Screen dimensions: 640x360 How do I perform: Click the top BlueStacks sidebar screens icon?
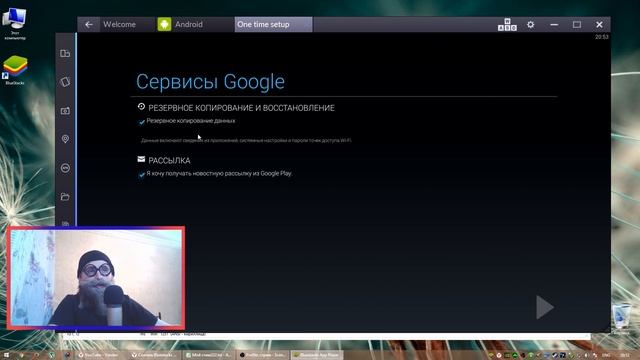click(65, 53)
